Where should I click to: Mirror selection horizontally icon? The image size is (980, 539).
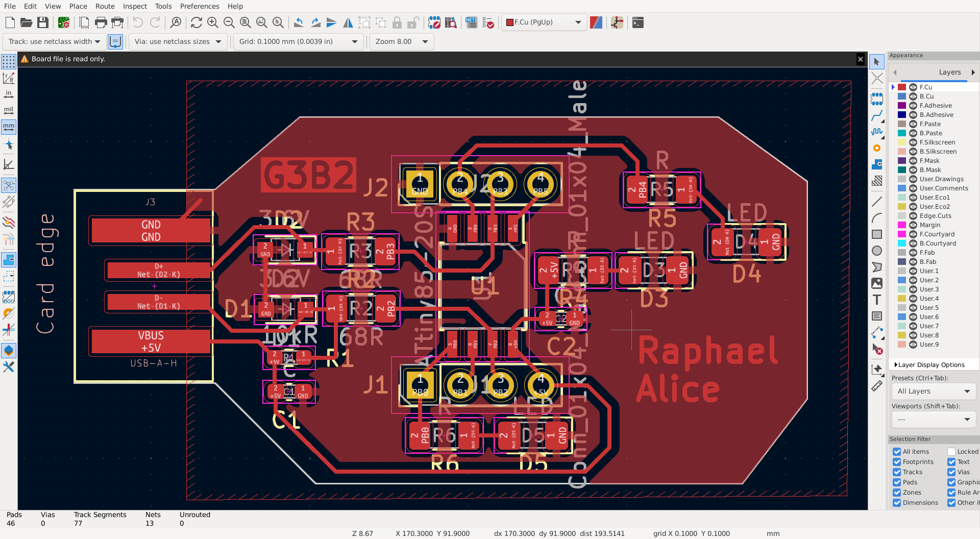click(x=348, y=22)
